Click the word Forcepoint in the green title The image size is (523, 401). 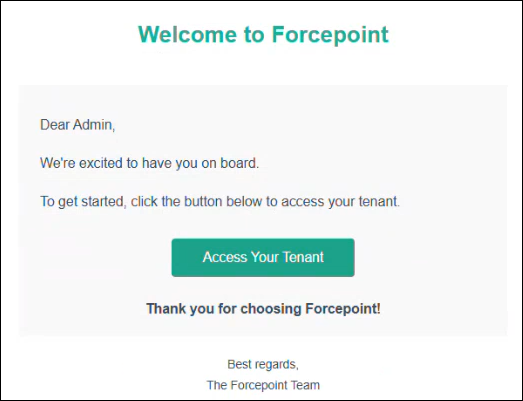pyautogui.click(x=330, y=34)
